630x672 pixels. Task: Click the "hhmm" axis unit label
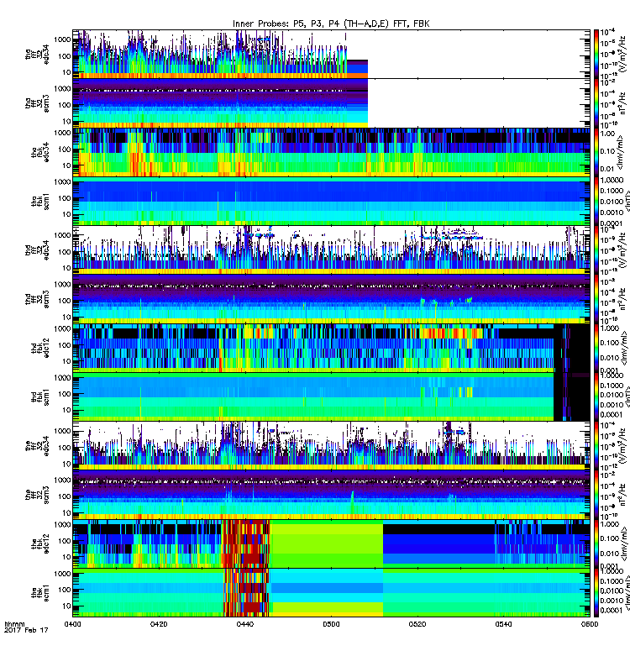coord(14,624)
